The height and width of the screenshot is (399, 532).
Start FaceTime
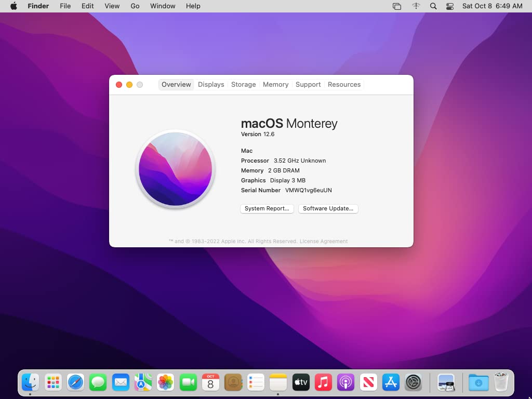coord(188,382)
